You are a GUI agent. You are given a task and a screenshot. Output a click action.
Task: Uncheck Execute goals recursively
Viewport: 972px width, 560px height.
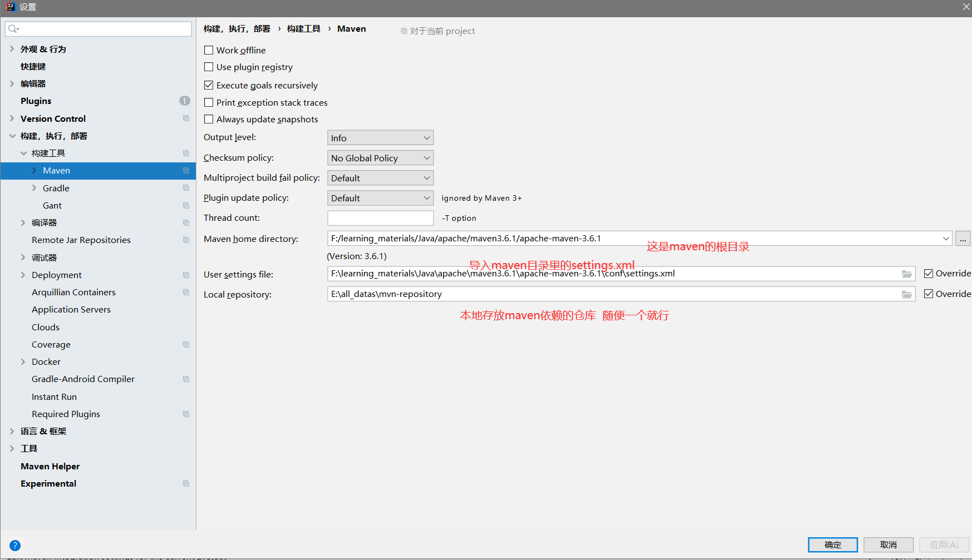tap(209, 85)
